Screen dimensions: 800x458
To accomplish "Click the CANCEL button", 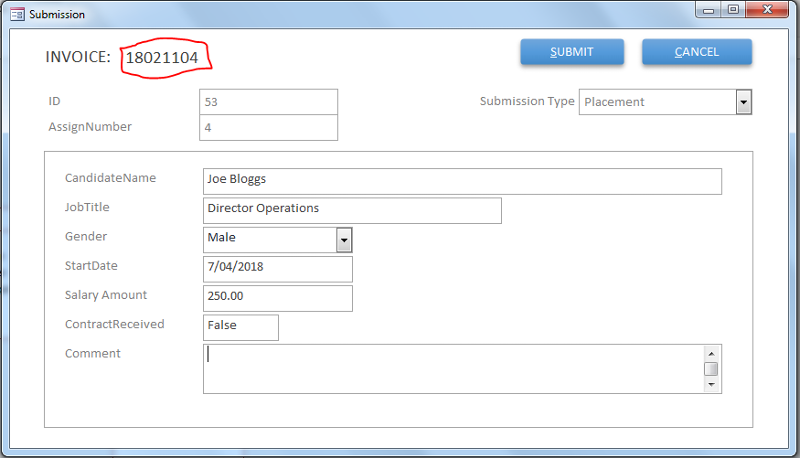I will (x=696, y=52).
